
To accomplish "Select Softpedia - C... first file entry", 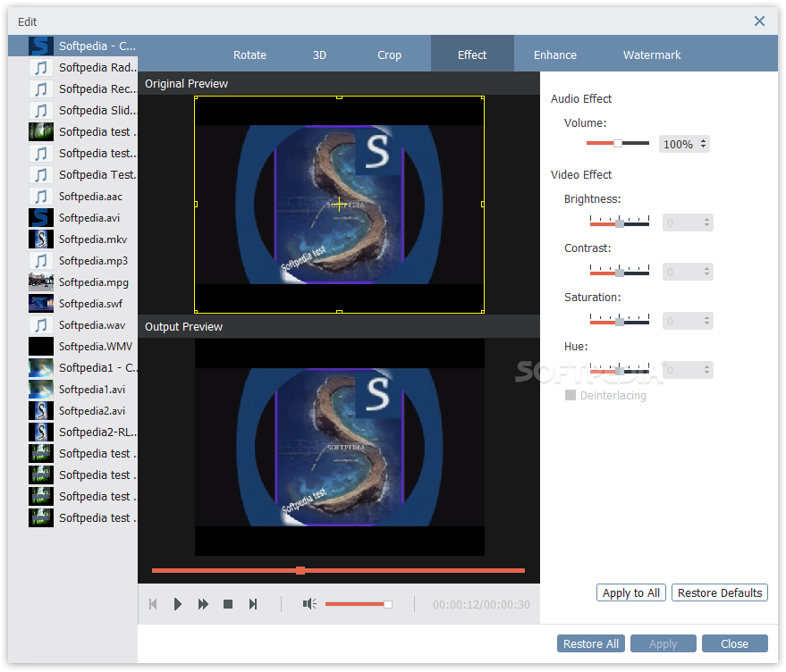I will [72, 46].
